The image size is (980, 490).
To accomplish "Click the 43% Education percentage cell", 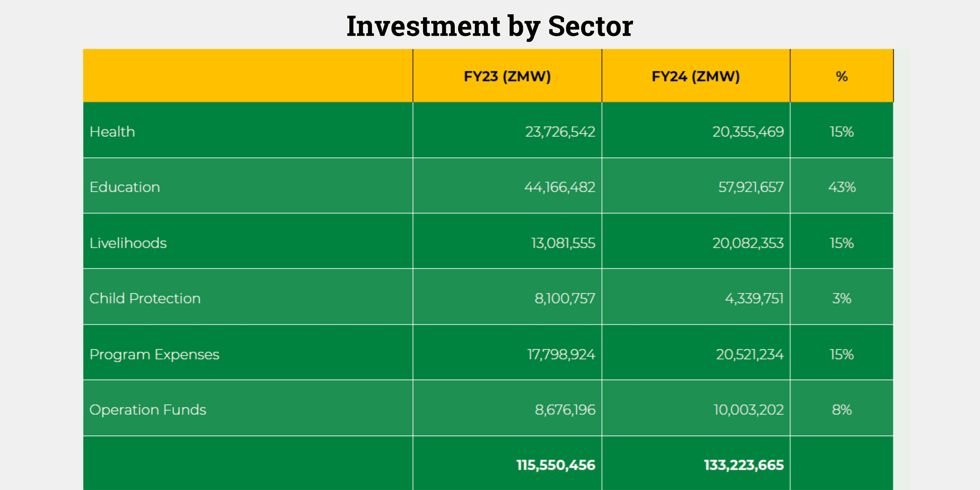I will click(842, 187).
